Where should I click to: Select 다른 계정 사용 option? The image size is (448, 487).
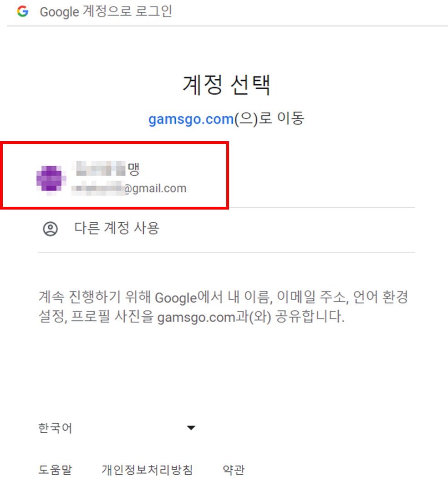tap(226, 230)
